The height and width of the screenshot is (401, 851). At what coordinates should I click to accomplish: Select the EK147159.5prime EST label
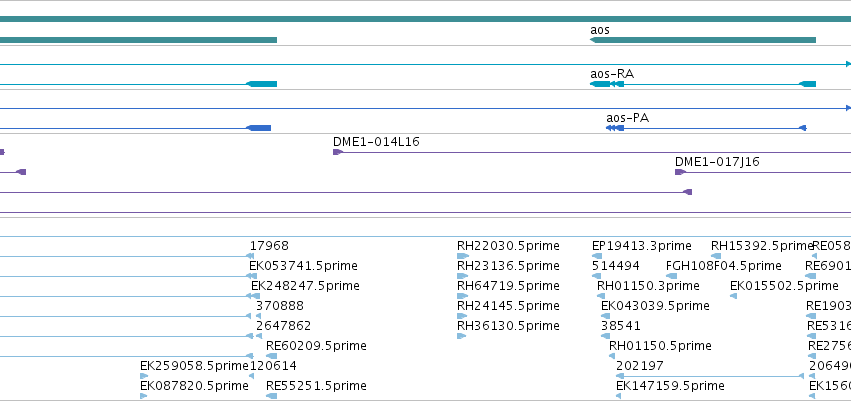coord(670,386)
